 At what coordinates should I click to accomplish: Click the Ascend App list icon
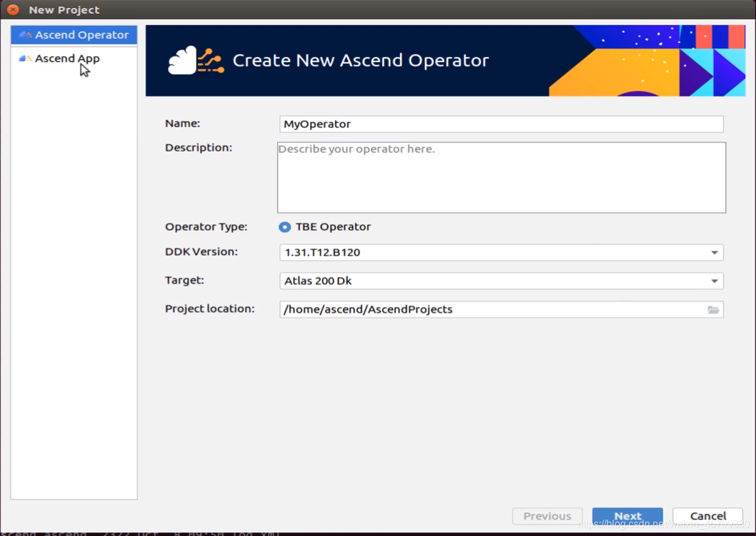point(25,58)
